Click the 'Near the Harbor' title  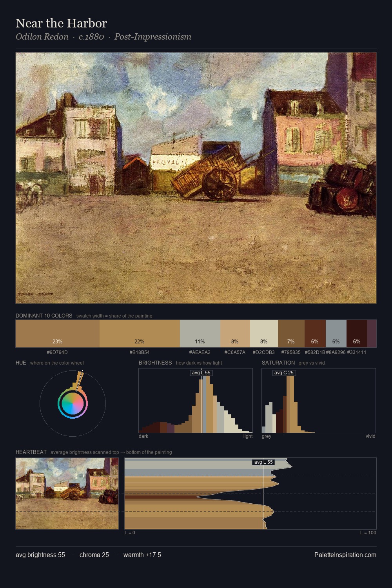click(x=61, y=23)
